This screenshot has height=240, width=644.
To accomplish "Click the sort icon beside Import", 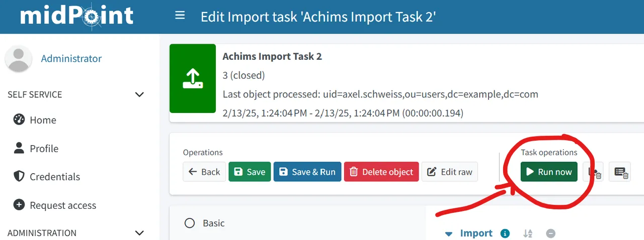I will [x=528, y=233].
